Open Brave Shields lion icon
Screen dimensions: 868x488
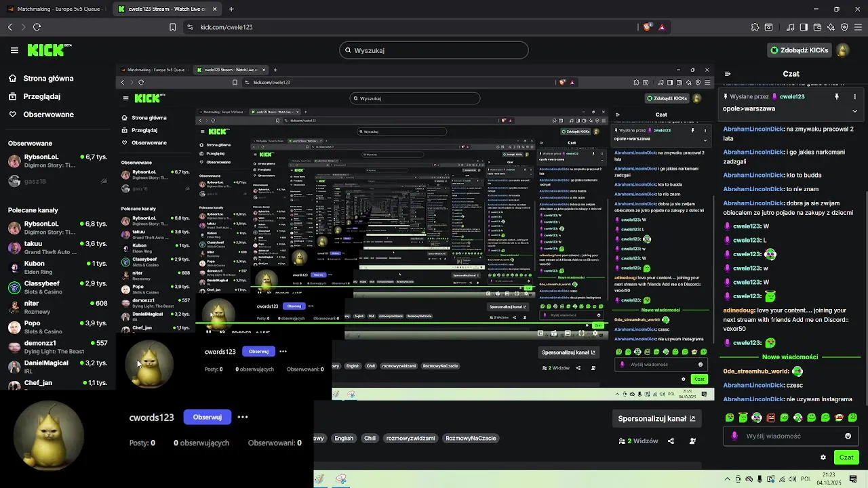click(647, 27)
